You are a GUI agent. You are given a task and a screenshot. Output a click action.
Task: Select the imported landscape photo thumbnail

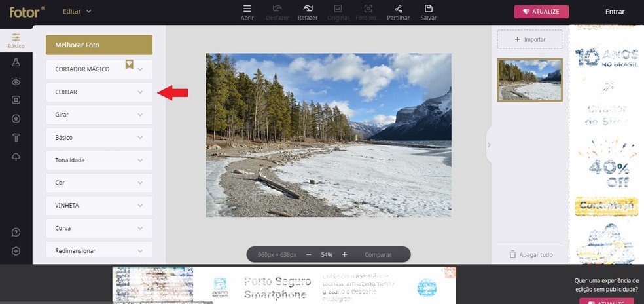(530, 80)
